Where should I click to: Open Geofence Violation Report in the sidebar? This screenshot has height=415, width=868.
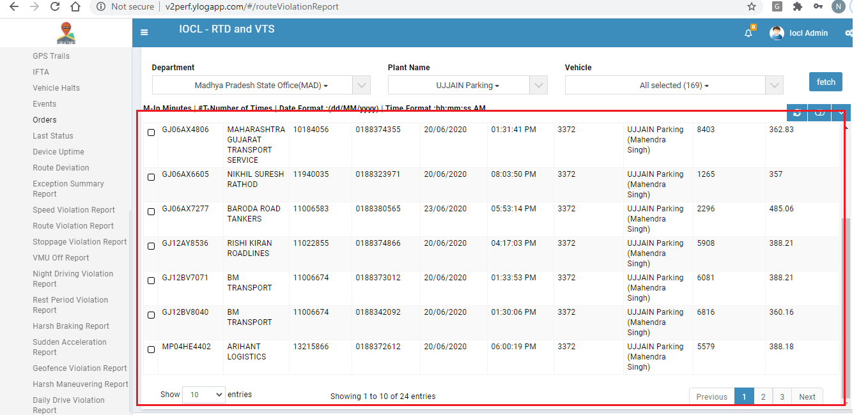coord(80,368)
